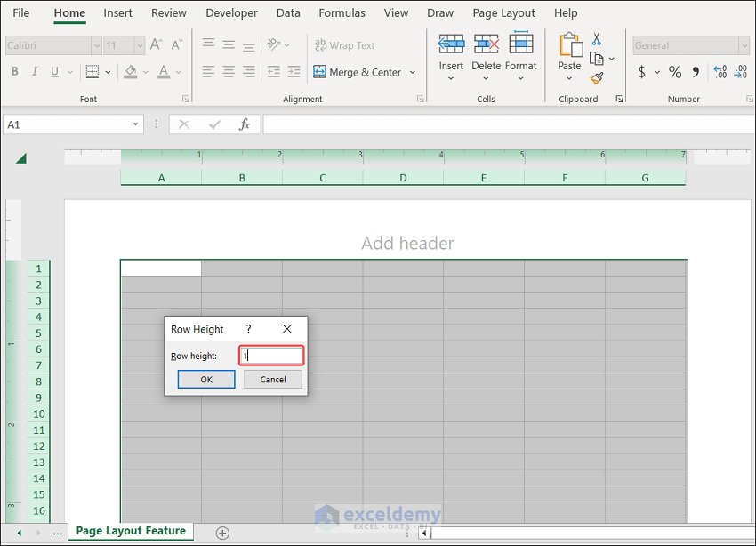756x546 pixels.
Task: Expand the Paste options arrow
Action: click(569, 78)
